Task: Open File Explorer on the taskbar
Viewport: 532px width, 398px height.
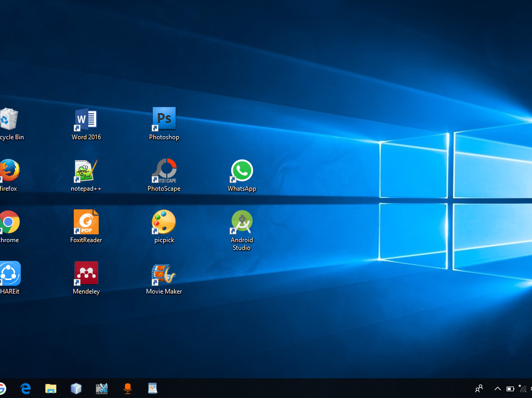Action: [50, 388]
